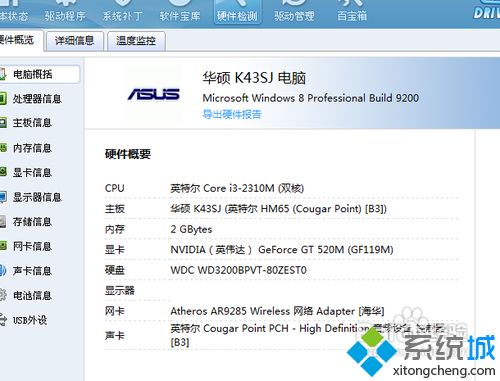Click the USB外设 usb icon

3,320
